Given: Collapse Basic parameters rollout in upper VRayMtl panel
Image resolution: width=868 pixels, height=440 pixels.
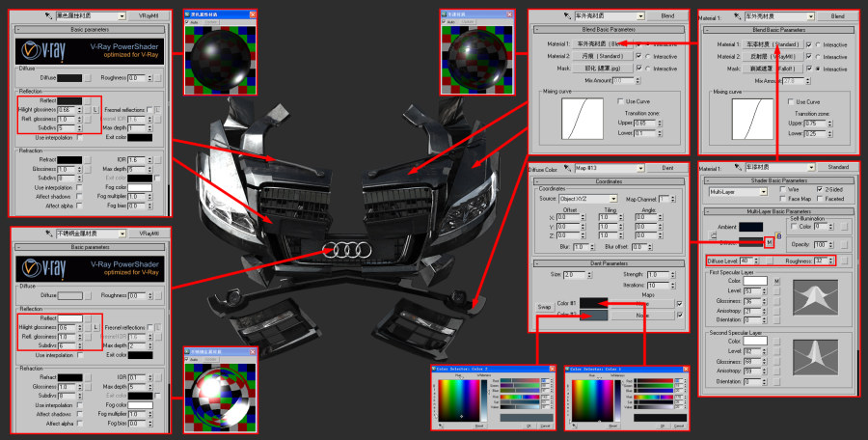Looking at the screenshot, I should 91,29.
